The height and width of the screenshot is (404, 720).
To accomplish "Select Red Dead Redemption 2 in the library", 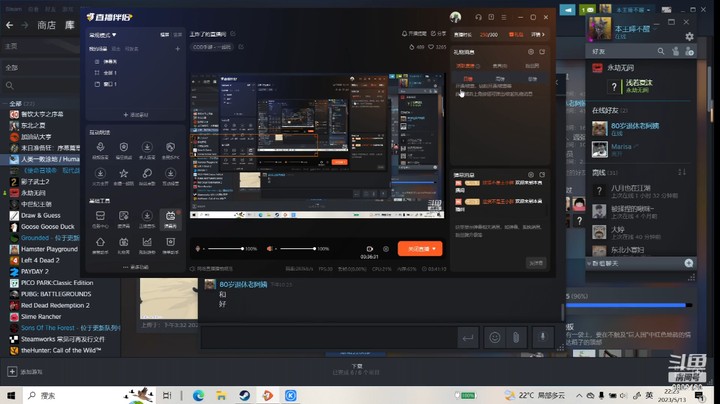I will click(x=55, y=305).
